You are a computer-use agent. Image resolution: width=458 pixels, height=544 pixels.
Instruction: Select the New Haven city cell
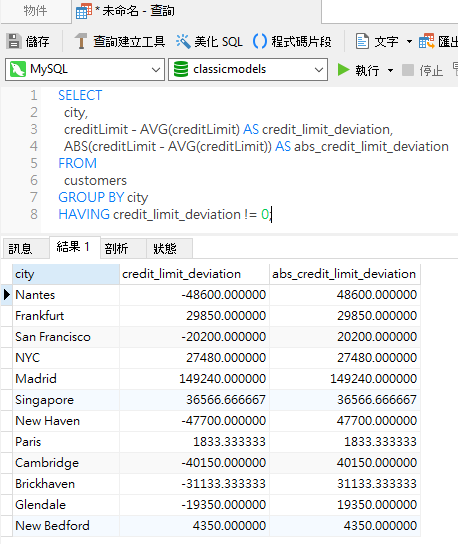pos(66,421)
